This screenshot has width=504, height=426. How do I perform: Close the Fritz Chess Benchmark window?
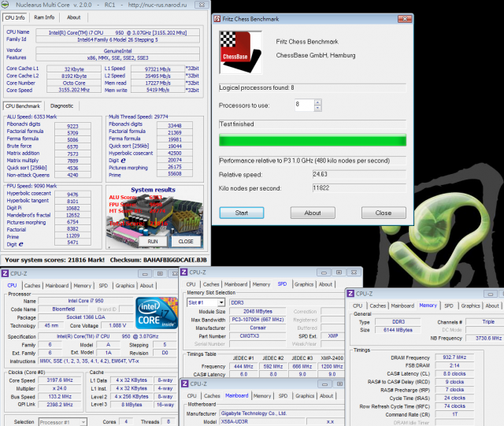405,19
